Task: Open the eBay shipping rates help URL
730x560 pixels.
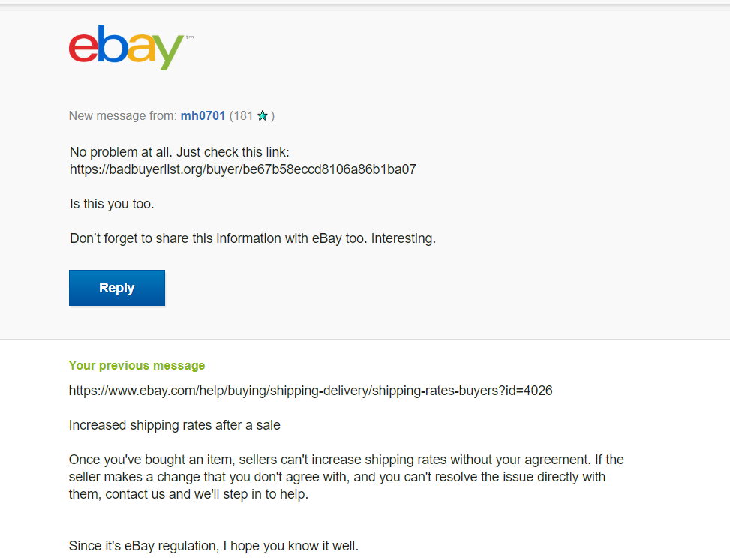Action: [x=311, y=391]
